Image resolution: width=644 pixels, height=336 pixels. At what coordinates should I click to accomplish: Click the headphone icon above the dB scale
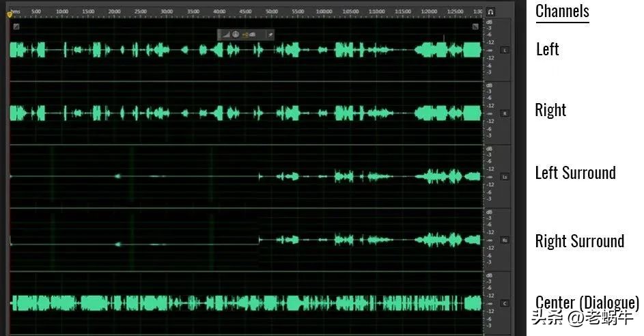pyautogui.click(x=490, y=12)
